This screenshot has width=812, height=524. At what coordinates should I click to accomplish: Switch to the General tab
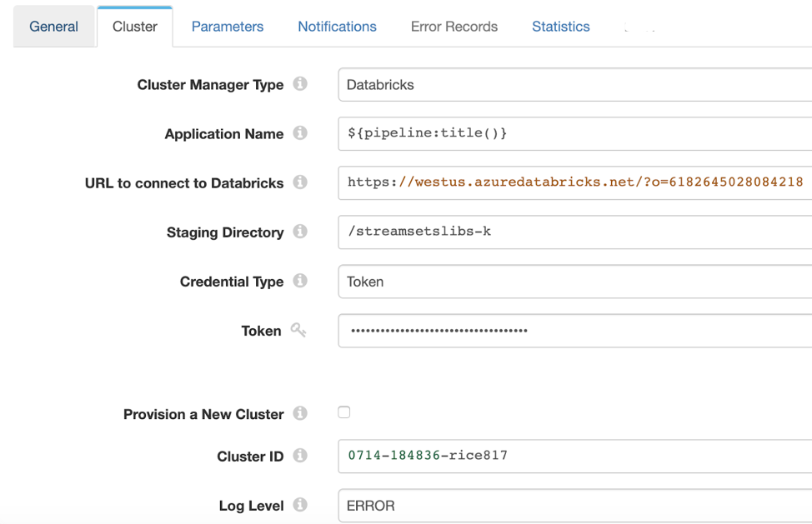(x=54, y=27)
